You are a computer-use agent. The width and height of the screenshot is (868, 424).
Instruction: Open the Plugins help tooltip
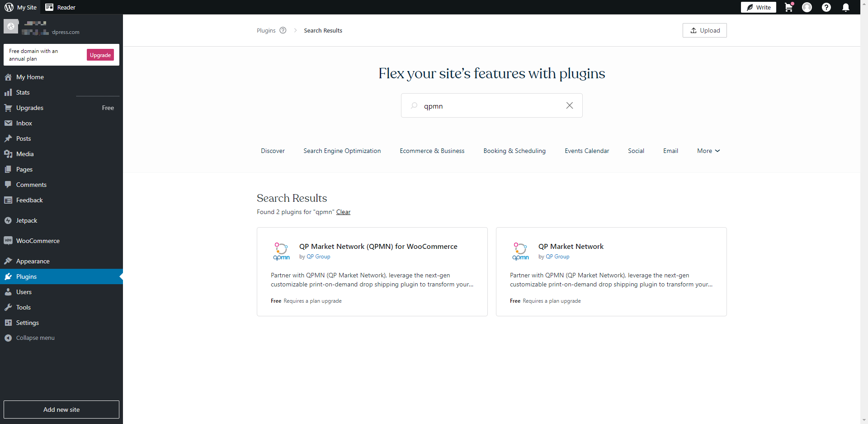283,30
